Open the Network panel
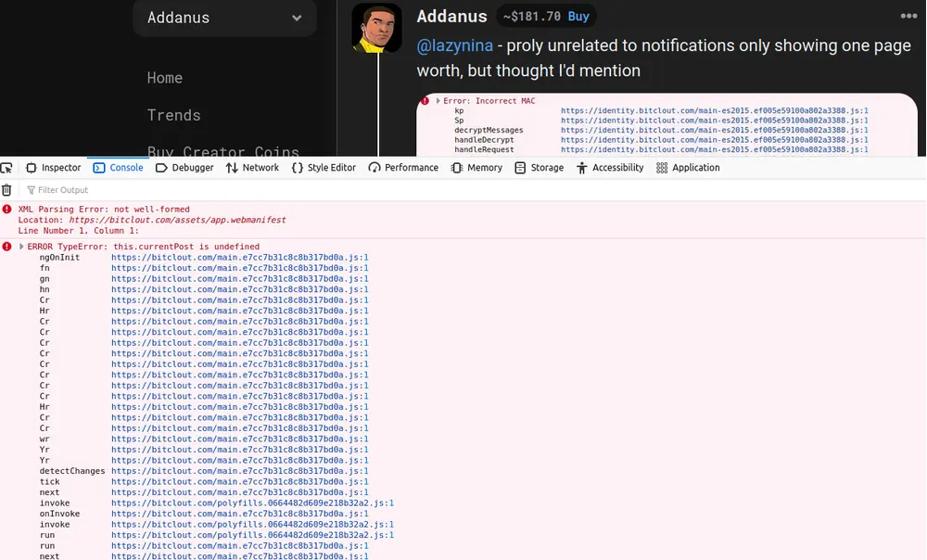This screenshot has width=927, height=560. (x=252, y=168)
